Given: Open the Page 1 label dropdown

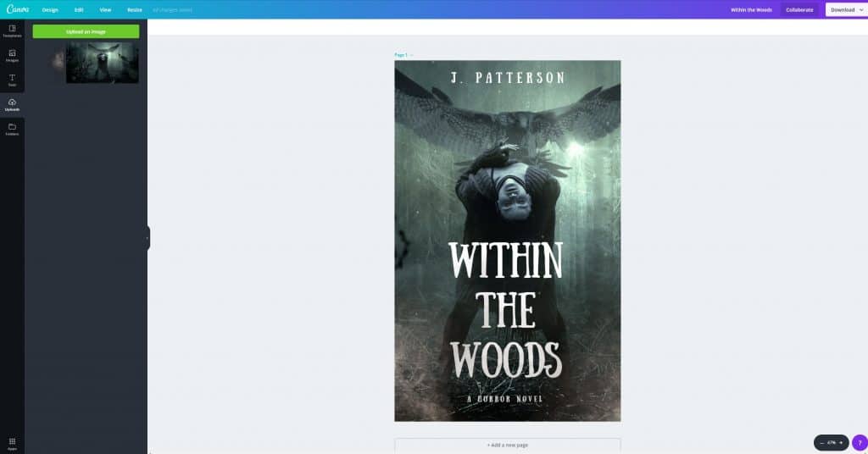Looking at the screenshot, I should click(x=403, y=55).
